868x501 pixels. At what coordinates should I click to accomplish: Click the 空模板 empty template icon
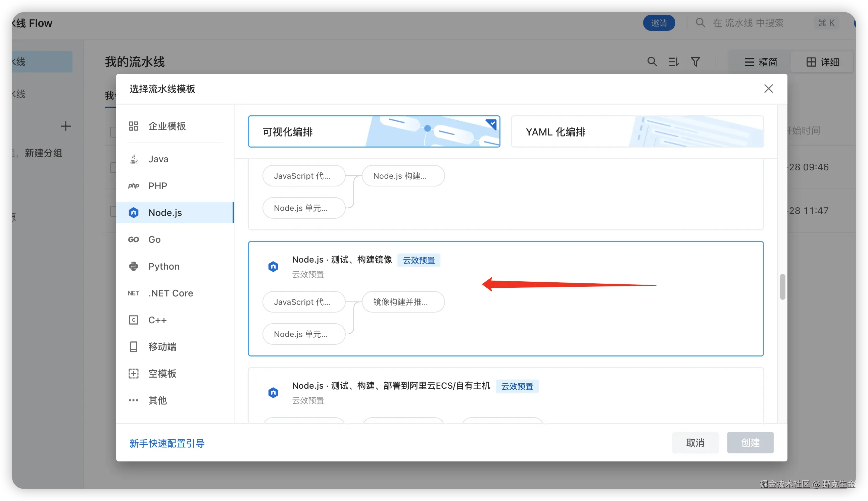(x=134, y=374)
